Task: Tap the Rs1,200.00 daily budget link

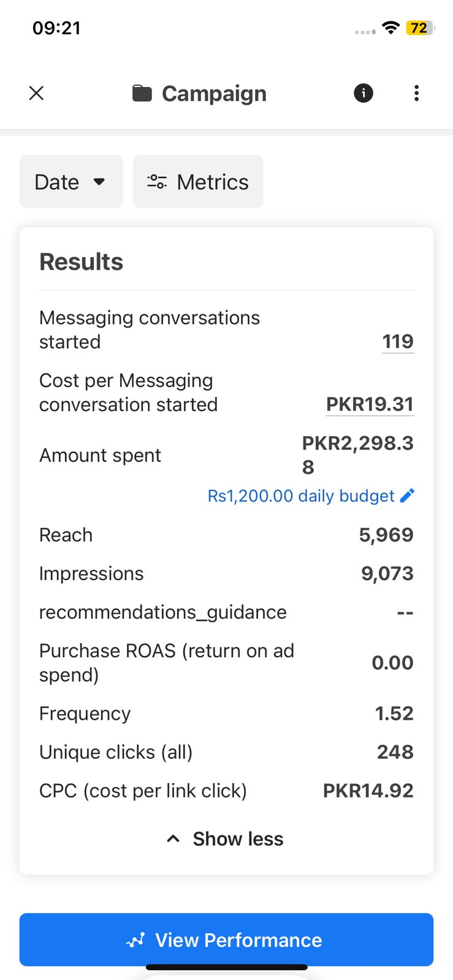Action: [x=301, y=496]
